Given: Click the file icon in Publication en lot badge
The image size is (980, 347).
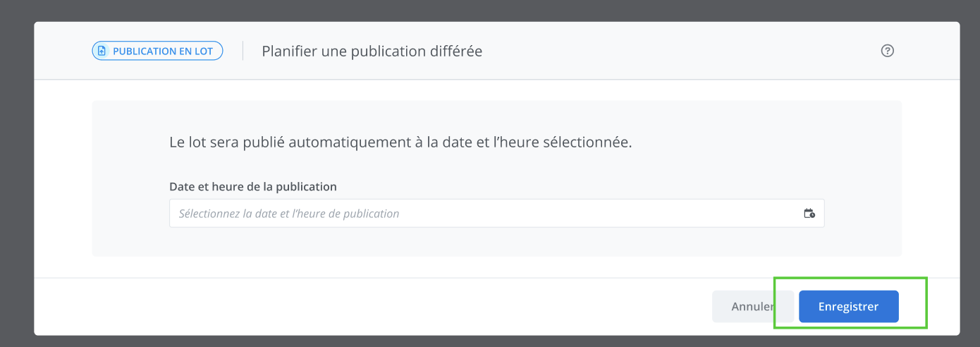Looking at the screenshot, I should click(102, 51).
